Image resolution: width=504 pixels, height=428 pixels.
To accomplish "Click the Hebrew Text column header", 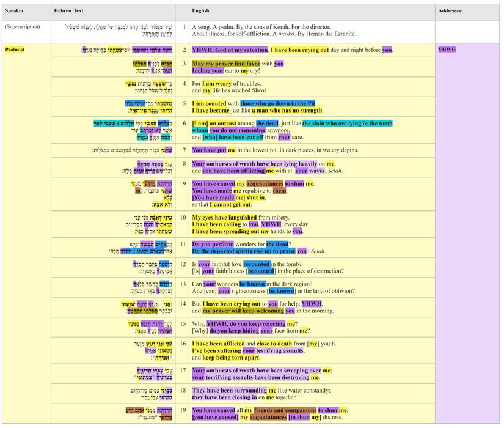I will pyautogui.click(x=67, y=10).
